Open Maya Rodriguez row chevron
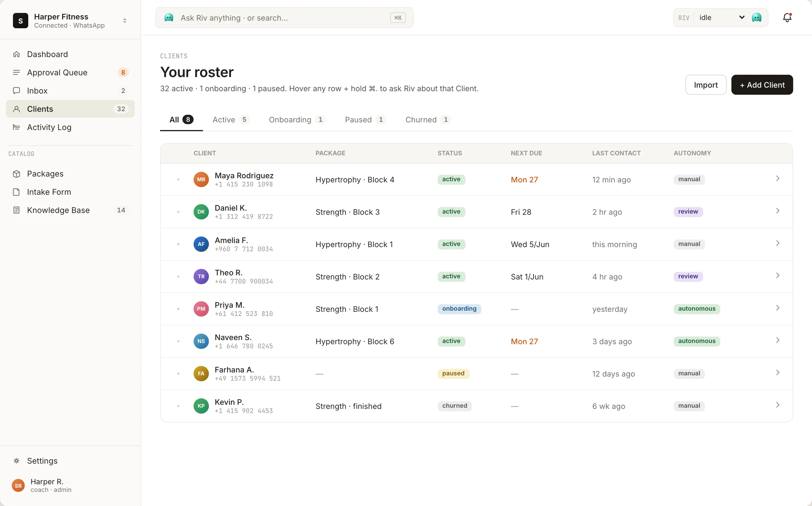Image resolution: width=812 pixels, height=506 pixels. [778, 179]
